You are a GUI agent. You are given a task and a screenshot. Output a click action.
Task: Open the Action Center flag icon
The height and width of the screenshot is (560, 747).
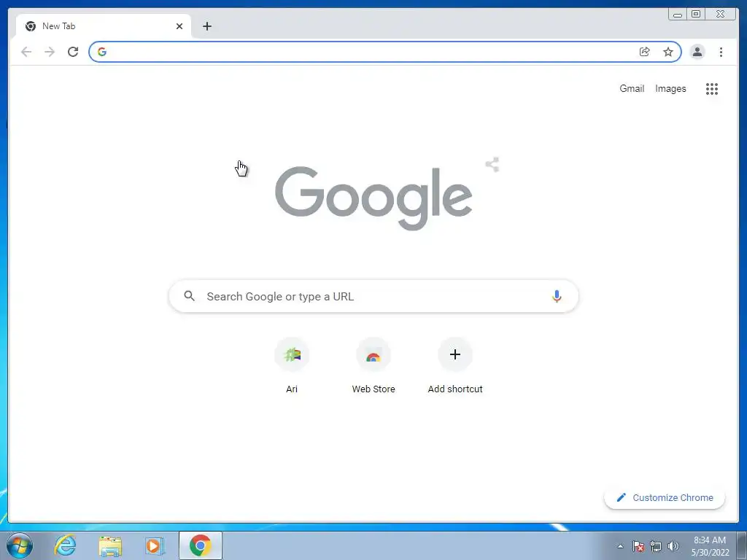(638, 546)
